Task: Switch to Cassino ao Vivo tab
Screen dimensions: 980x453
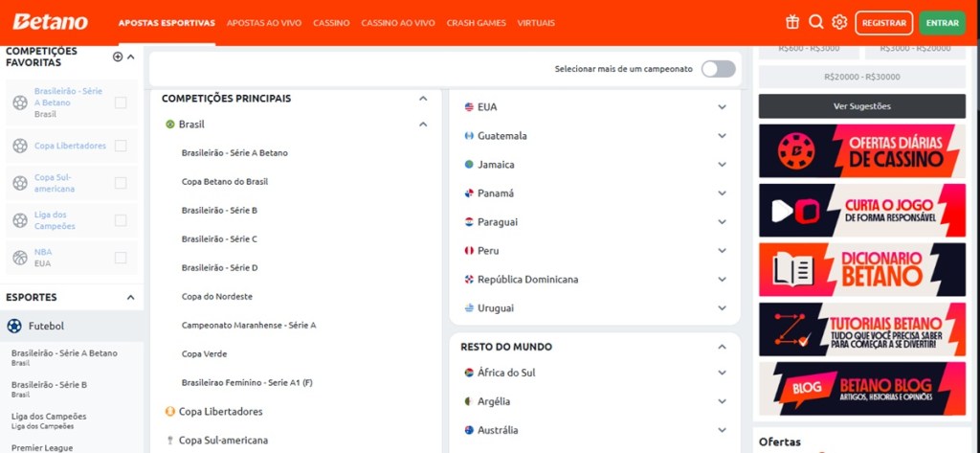Action: pyautogui.click(x=398, y=22)
